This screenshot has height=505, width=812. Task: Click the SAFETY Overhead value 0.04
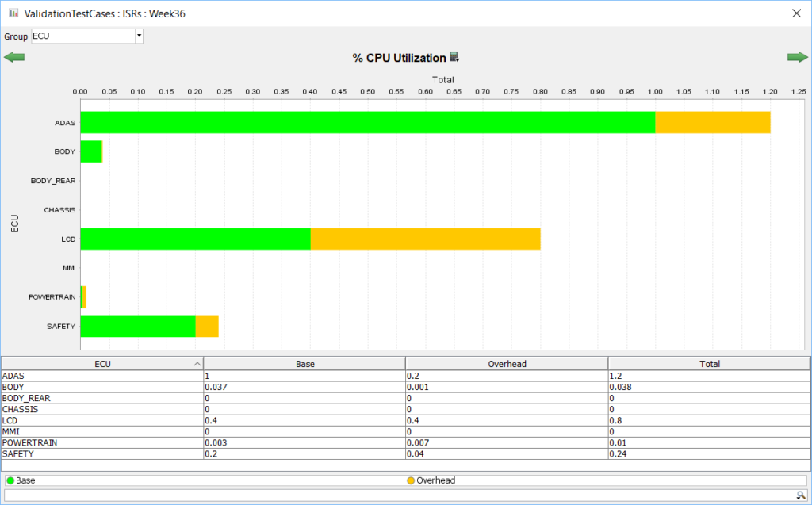(x=416, y=453)
